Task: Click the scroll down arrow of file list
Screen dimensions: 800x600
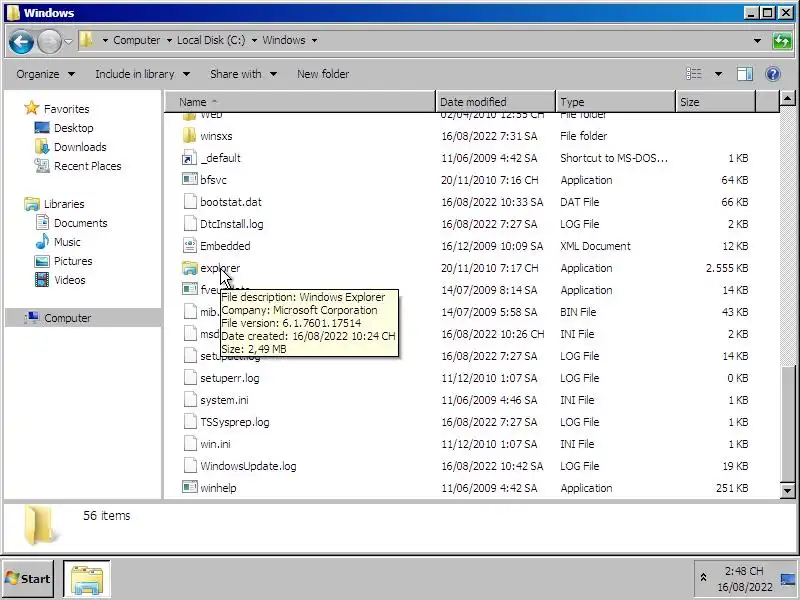Action: click(x=787, y=491)
